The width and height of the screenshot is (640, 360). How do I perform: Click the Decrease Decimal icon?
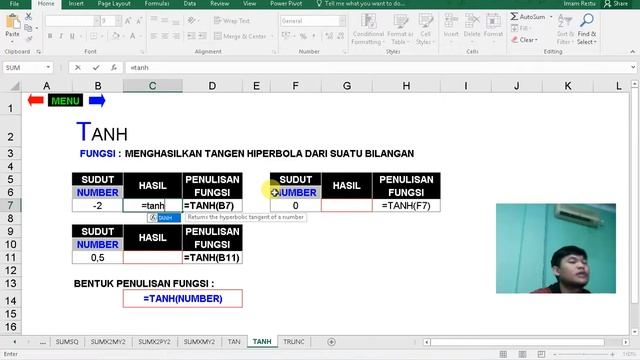tap(340, 36)
